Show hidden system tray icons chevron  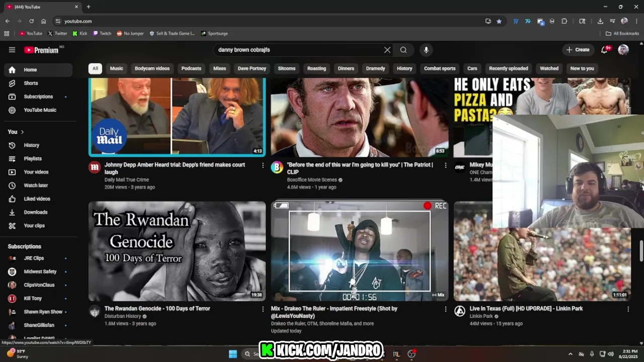(570, 354)
